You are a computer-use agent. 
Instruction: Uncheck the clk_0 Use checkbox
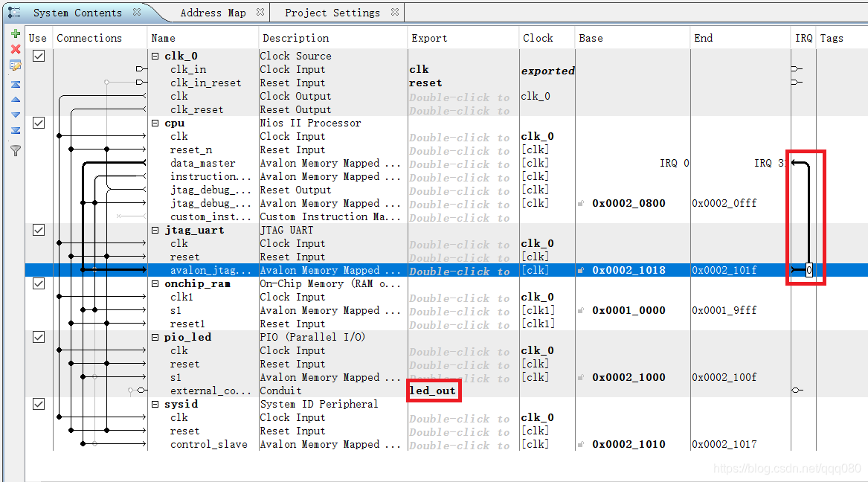coord(39,56)
